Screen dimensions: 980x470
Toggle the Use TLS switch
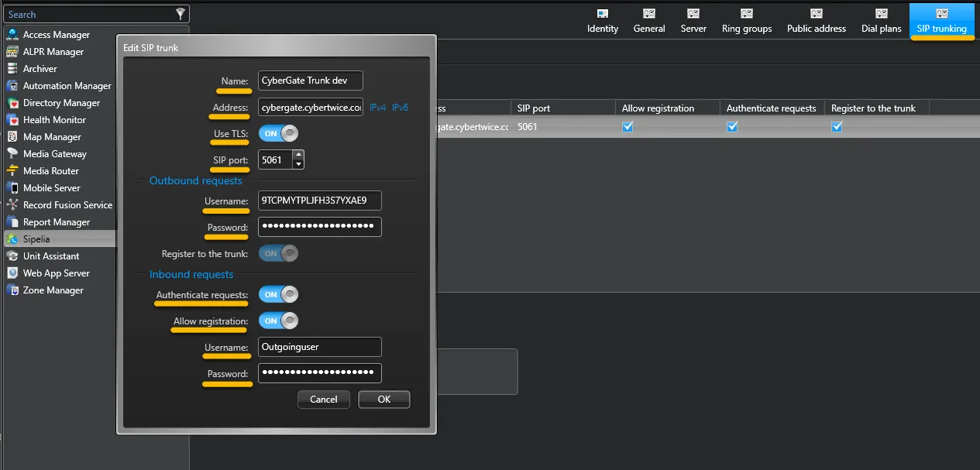coord(278,133)
